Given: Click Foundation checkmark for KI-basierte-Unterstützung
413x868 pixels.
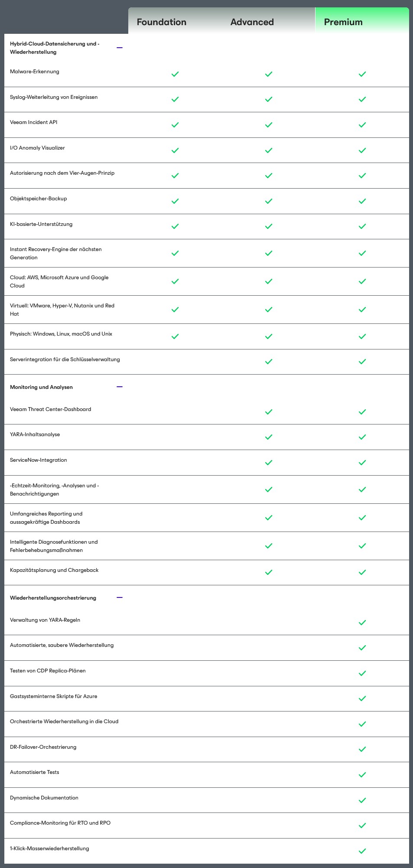Looking at the screenshot, I should (175, 226).
